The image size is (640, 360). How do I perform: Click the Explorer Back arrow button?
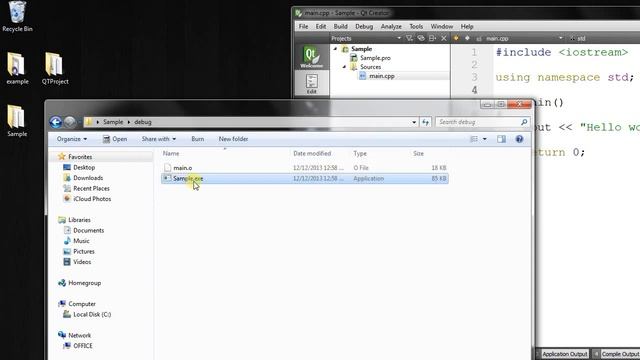coord(56,122)
